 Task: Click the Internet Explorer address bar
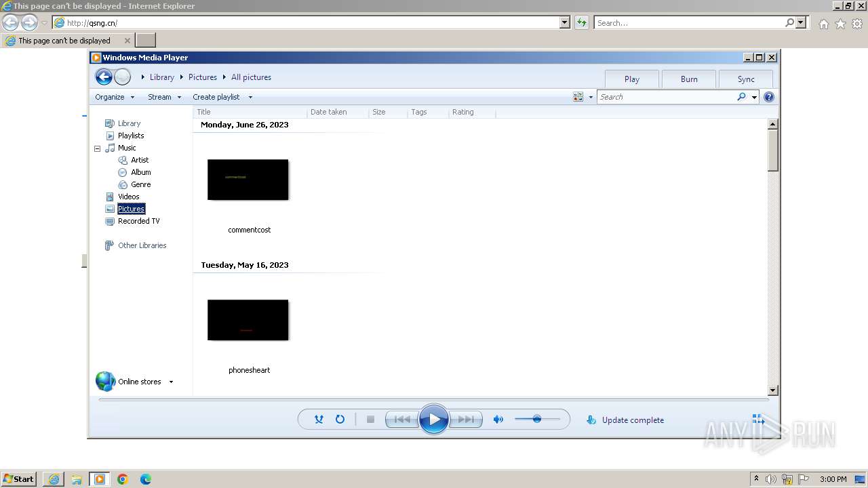pyautogui.click(x=311, y=22)
